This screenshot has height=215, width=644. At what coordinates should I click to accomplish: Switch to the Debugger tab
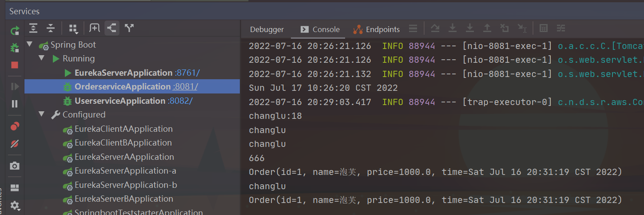pos(267,29)
